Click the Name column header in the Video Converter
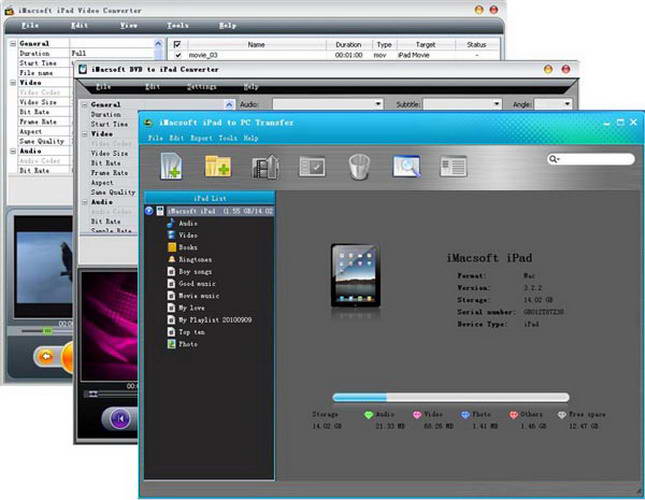This screenshot has height=500, width=645. click(256, 44)
